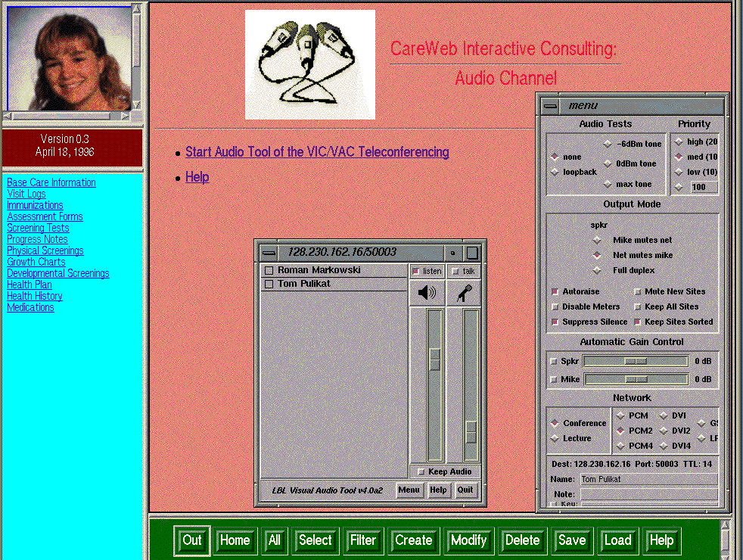The height and width of the screenshot is (560, 743).
Task: Select PCM2 audio encoding
Action: pos(620,431)
